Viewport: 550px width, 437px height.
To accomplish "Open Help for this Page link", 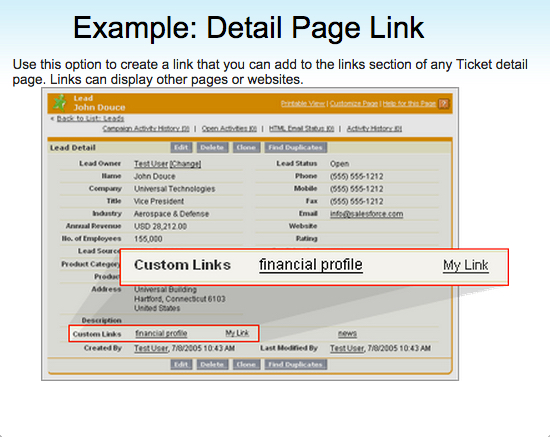I will (409, 103).
